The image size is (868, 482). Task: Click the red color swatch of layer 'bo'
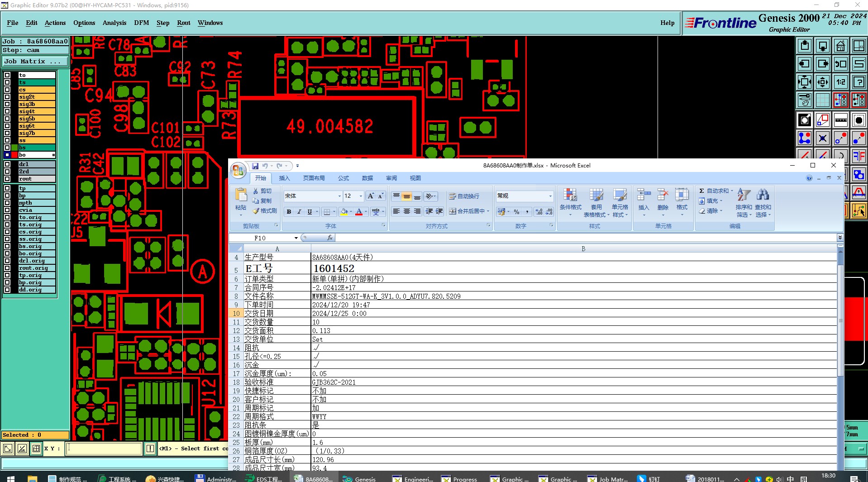14,155
